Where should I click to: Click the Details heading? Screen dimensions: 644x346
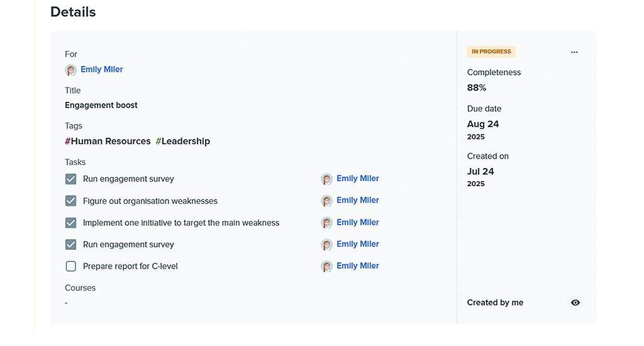pos(73,12)
